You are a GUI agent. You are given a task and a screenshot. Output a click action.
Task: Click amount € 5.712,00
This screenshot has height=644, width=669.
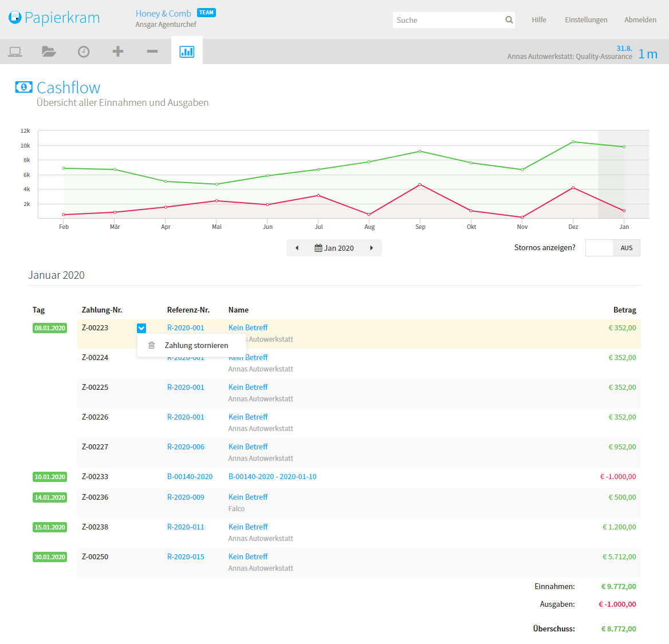point(619,557)
